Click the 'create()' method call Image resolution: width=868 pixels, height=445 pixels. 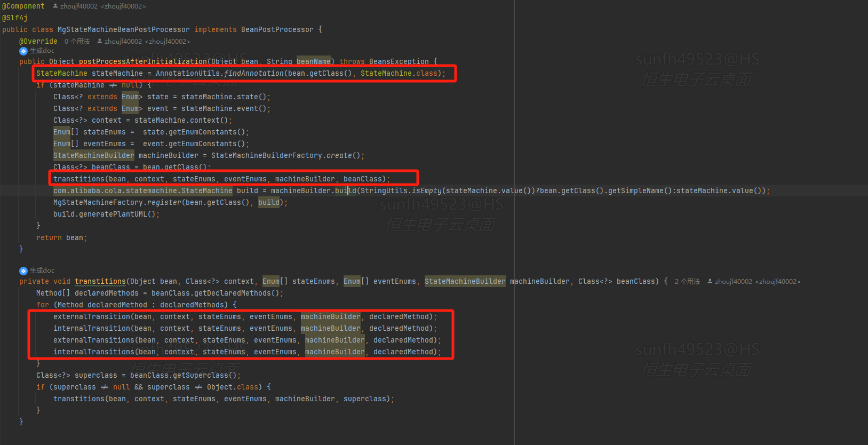click(344, 156)
